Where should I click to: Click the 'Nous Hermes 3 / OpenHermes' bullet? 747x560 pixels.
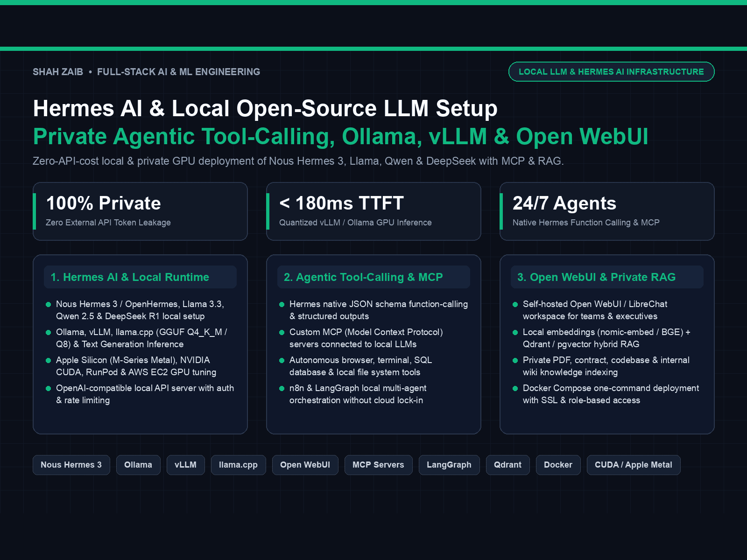coord(140,310)
